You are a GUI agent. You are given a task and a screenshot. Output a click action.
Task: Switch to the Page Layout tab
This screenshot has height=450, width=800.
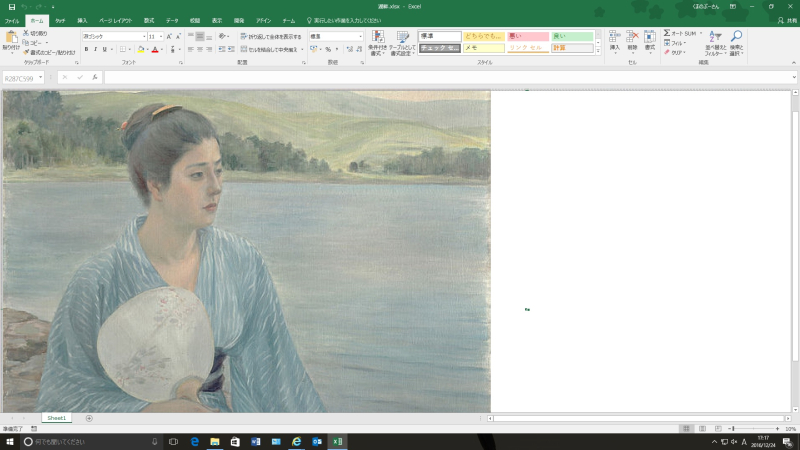[x=115, y=21]
